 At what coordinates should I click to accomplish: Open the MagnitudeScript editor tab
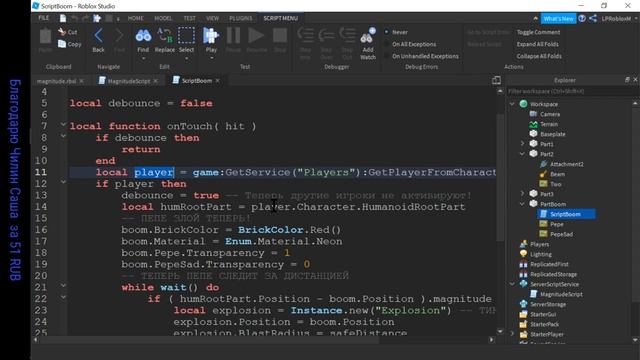pyautogui.click(x=128, y=81)
